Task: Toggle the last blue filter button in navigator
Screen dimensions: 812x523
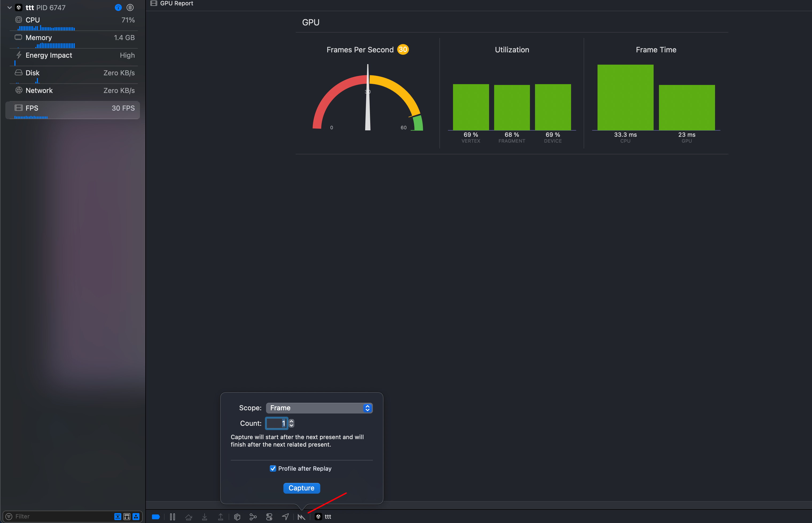Action: coord(136,516)
